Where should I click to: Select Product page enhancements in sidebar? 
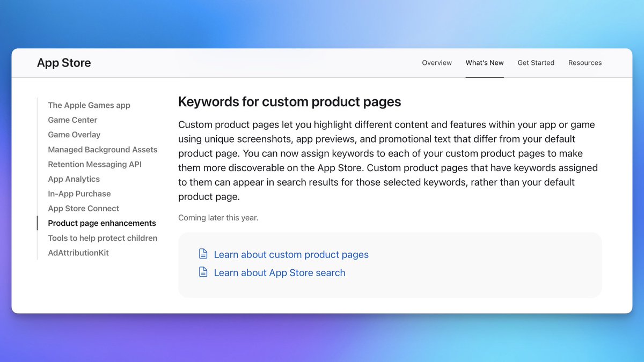tap(102, 223)
